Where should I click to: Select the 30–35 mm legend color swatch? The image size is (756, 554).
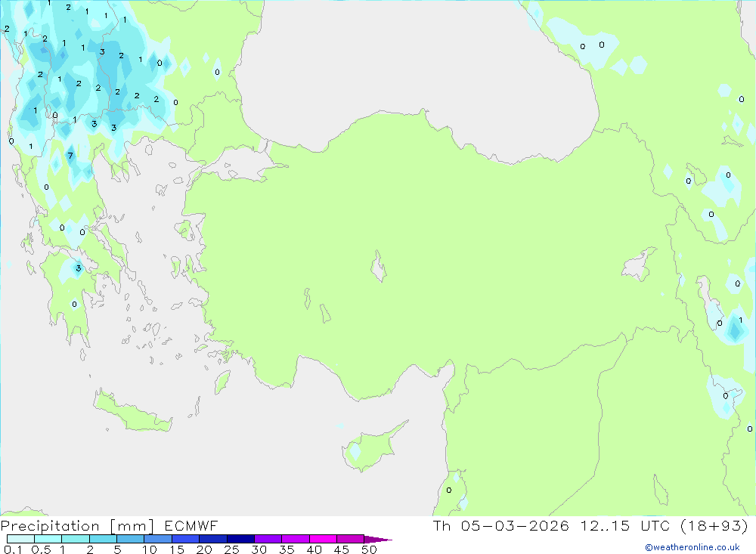pyautogui.click(x=268, y=539)
